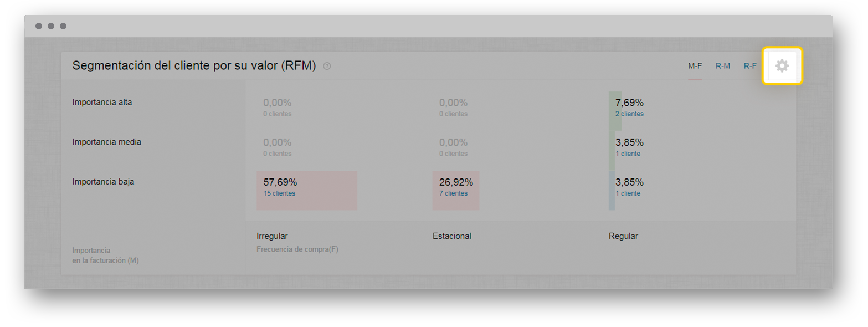Viewport: 868px width, 327px height.
Task: Click the green 7,69% bar
Action: click(x=615, y=111)
